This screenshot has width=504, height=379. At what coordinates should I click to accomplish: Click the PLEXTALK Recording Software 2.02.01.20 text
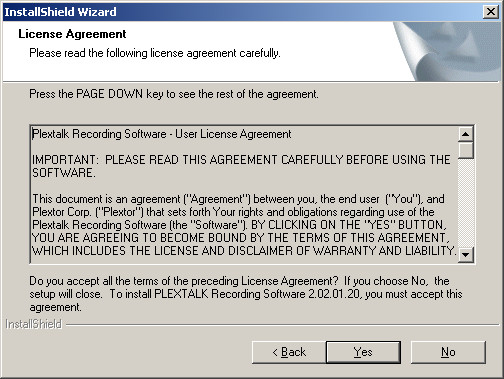point(257,294)
